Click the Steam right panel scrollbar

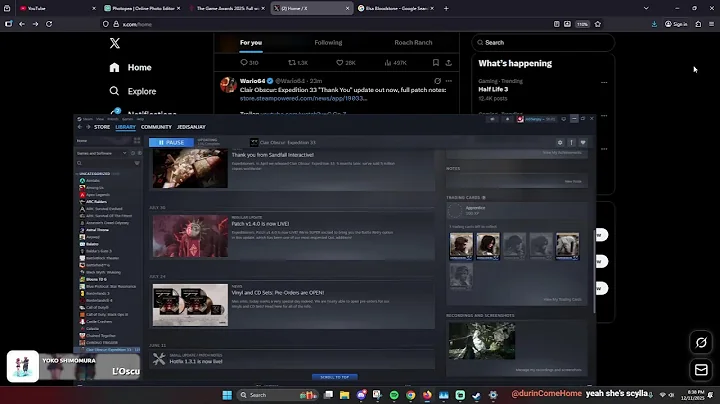click(594, 271)
